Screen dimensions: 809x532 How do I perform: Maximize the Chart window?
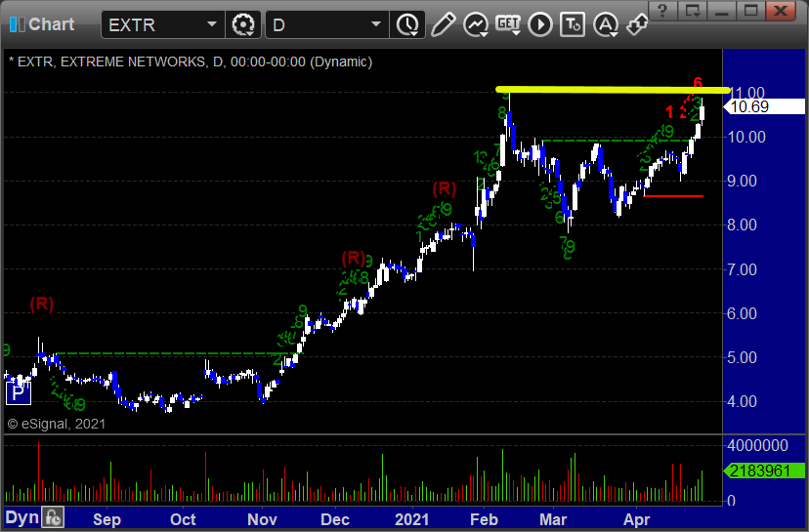(750, 11)
